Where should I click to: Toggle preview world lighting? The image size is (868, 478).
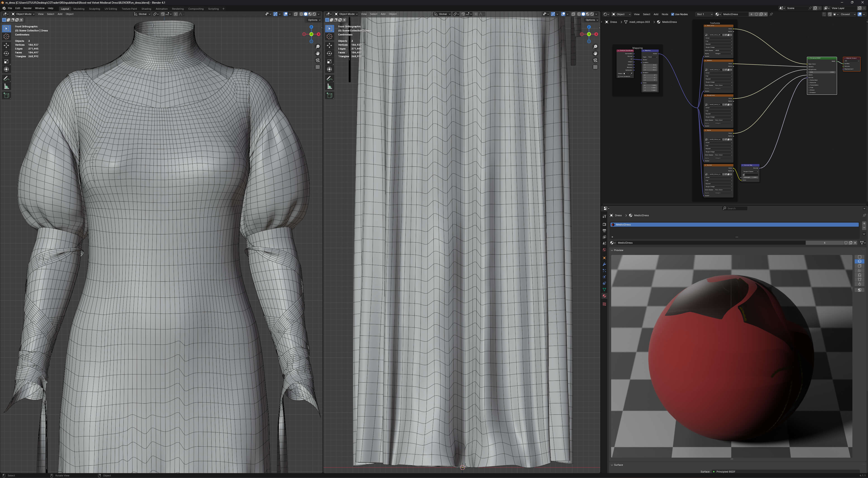click(860, 290)
